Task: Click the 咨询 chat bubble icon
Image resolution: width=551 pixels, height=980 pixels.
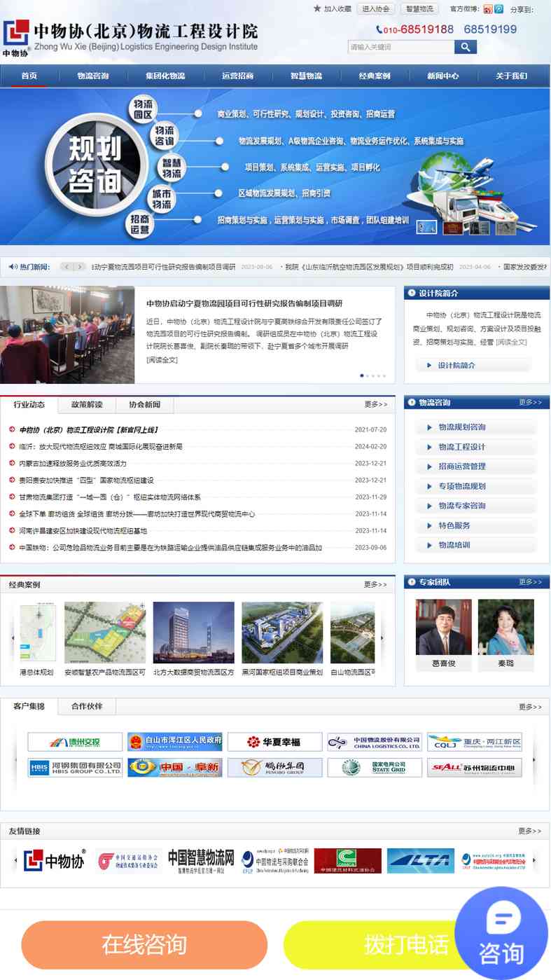Action: pyautogui.click(x=501, y=933)
